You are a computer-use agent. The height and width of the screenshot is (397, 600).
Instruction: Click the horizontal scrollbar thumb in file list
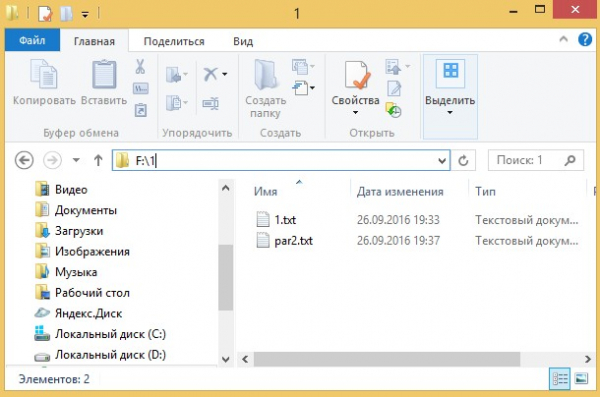tap(387, 359)
